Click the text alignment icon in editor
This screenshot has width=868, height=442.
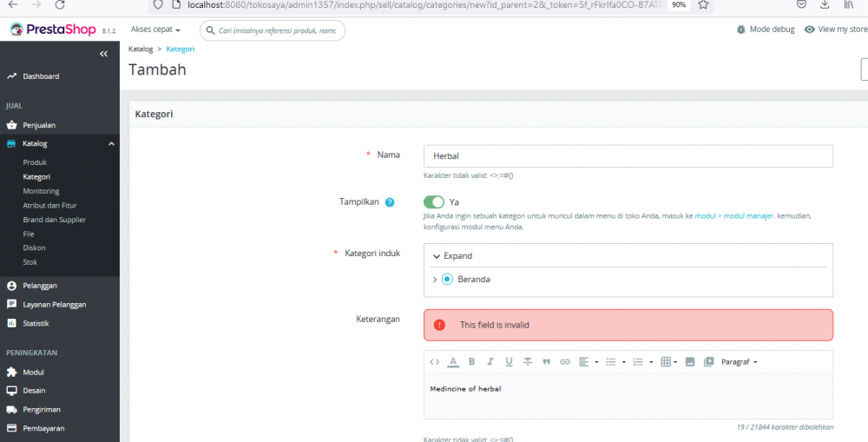coord(583,362)
